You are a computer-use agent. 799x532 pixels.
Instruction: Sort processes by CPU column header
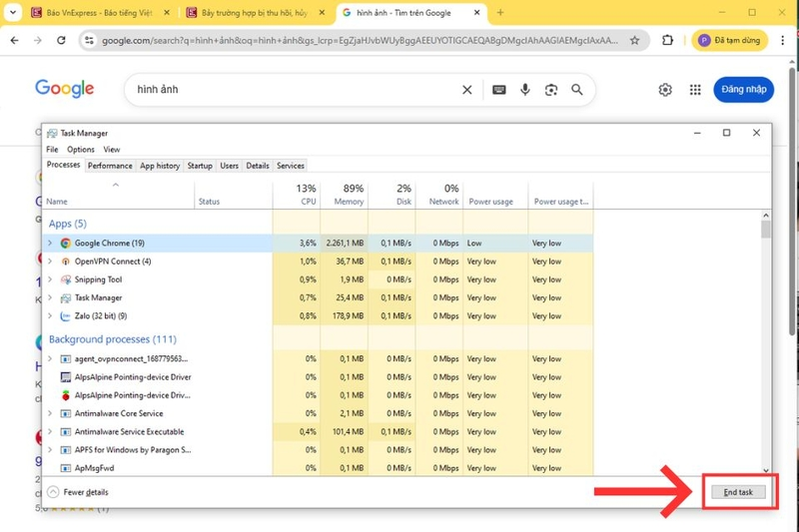297,195
